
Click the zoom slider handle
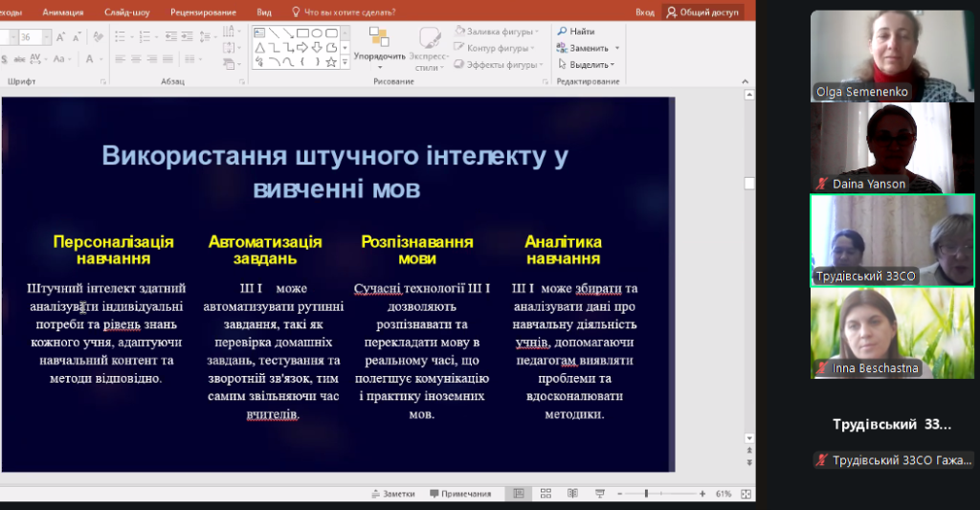pos(647,494)
